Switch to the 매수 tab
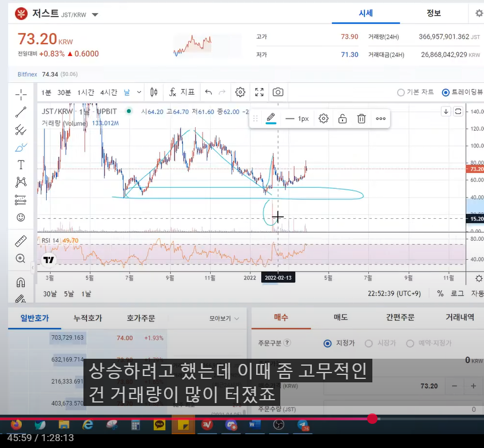Image resolution: width=484 pixels, height=448 pixels. pyautogui.click(x=281, y=317)
